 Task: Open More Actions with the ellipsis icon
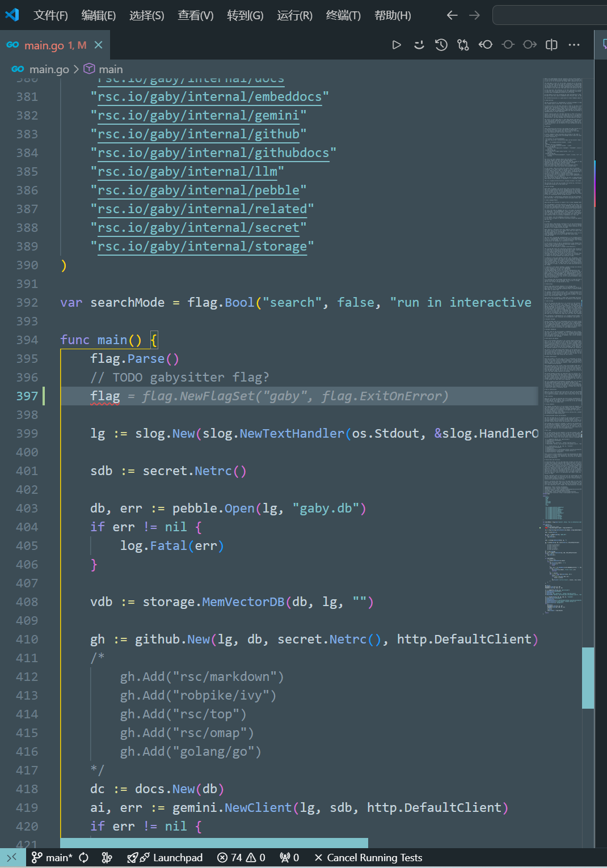tap(574, 44)
